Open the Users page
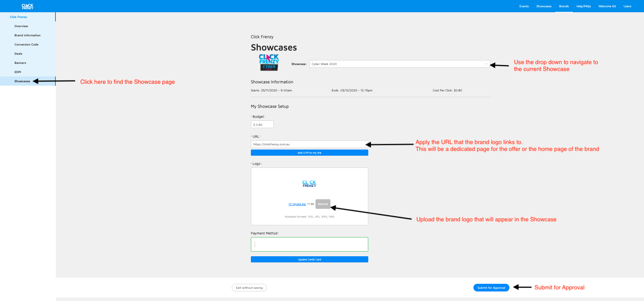 point(627,6)
